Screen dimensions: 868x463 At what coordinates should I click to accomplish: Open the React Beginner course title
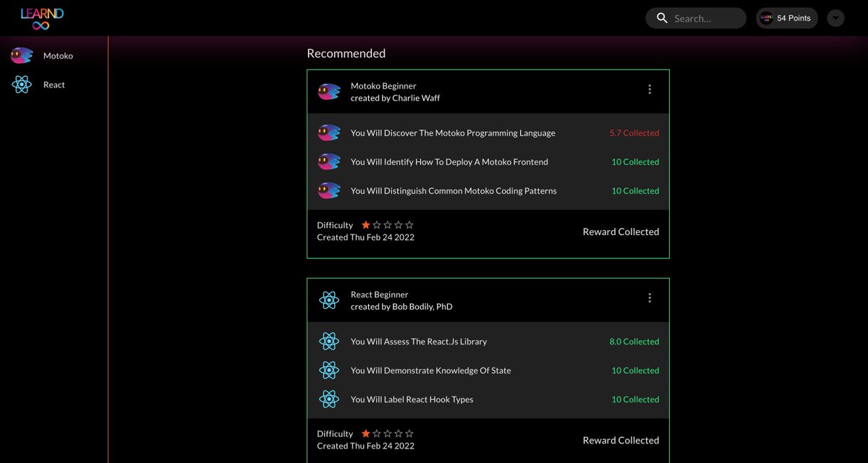tap(379, 294)
